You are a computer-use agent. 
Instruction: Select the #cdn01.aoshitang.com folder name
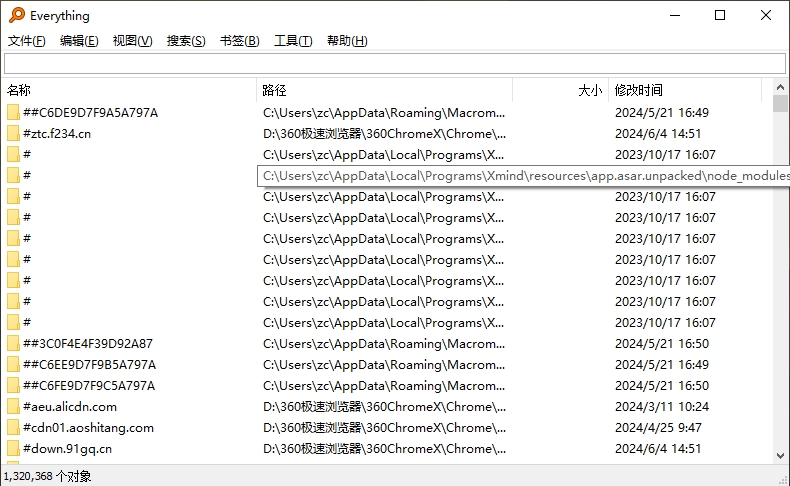[88, 428]
